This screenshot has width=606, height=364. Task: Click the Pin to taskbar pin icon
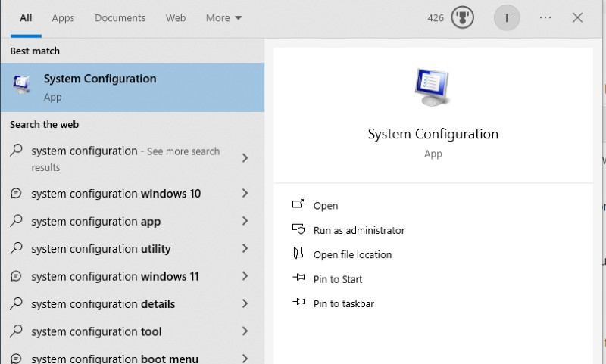pyautogui.click(x=298, y=301)
